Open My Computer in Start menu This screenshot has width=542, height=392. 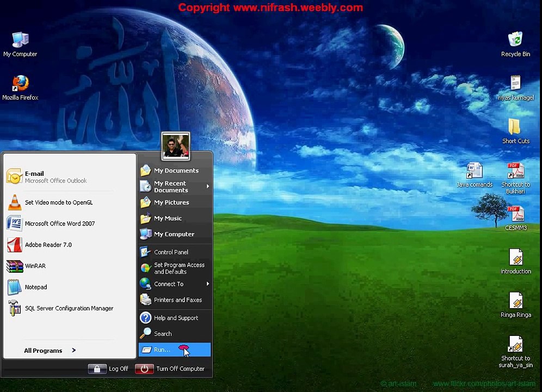[x=175, y=234]
